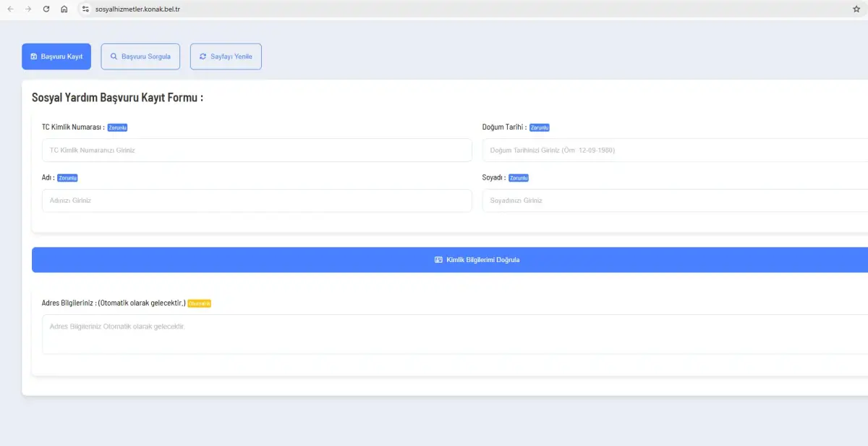Reload the page with browser refresh icon
The width and height of the screenshot is (868, 446).
[46, 9]
